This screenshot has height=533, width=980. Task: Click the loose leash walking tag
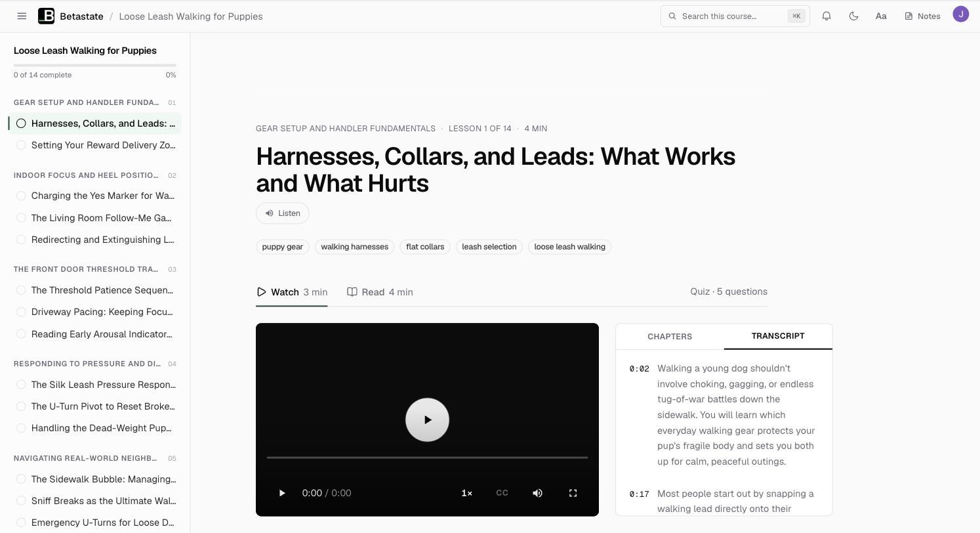click(x=569, y=247)
